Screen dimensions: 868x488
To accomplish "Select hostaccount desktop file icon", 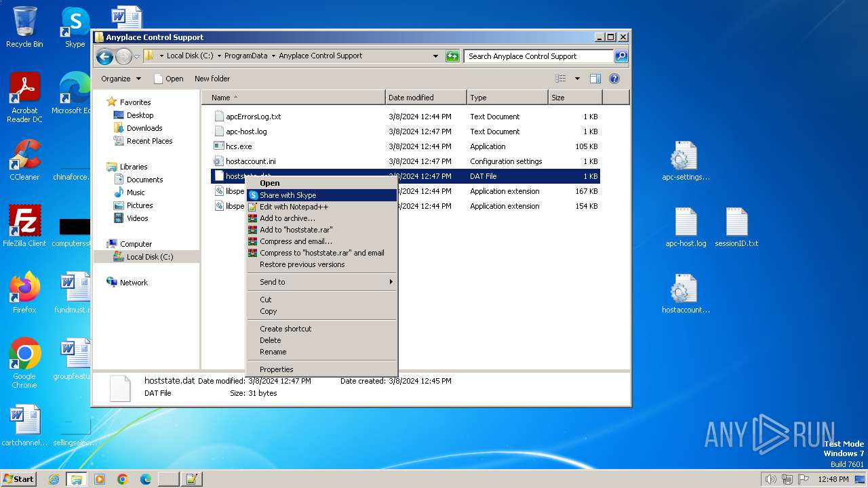I will tap(686, 293).
